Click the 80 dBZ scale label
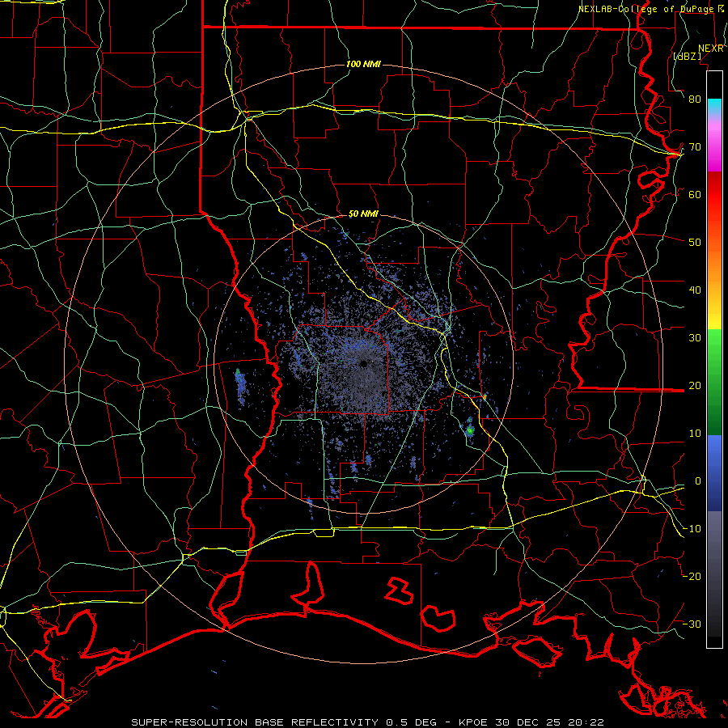728x728 pixels. 695,99
